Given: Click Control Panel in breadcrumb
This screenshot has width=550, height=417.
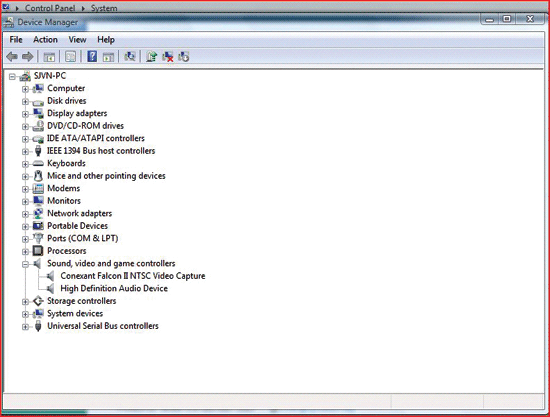Looking at the screenshot, I should coord(50,8).
